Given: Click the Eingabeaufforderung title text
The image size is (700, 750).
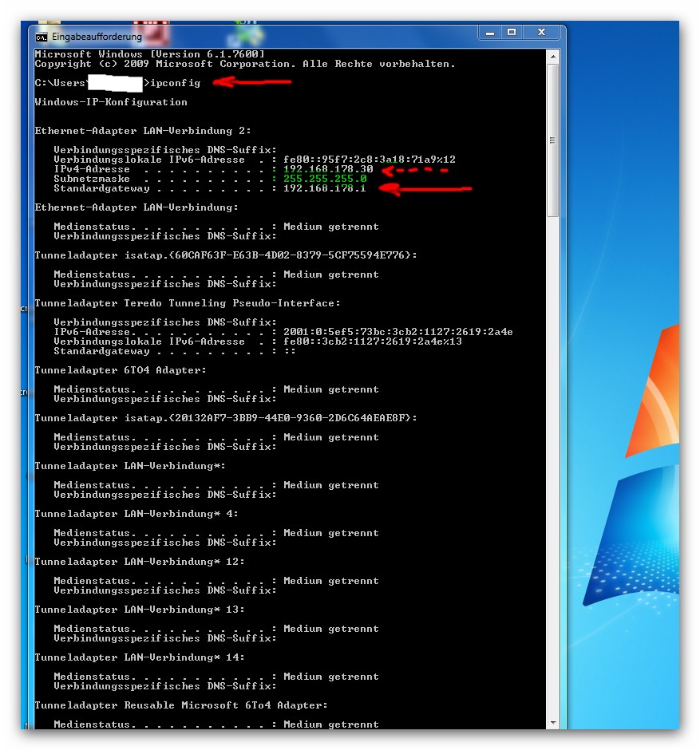Looking at the screenshot, I should pyautogui.click(x=97, y=37).
